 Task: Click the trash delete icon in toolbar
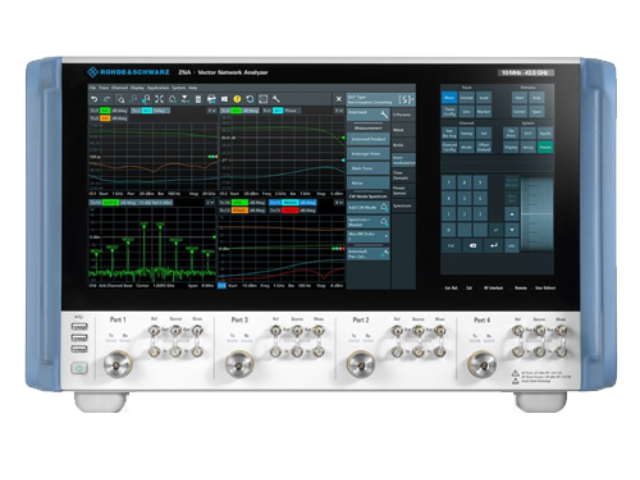[x=198, y=99]
